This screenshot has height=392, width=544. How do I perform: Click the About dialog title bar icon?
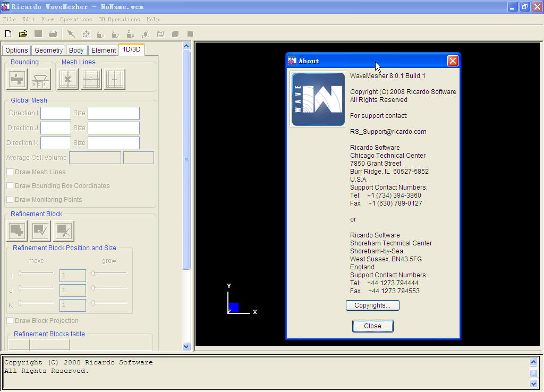[x=292, y=61]
